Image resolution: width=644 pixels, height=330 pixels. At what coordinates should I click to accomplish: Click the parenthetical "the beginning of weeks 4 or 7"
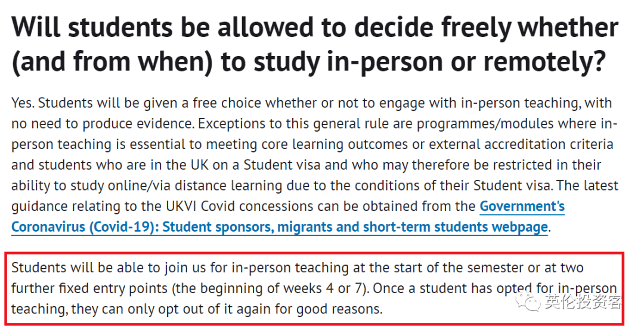pos(270,288)
